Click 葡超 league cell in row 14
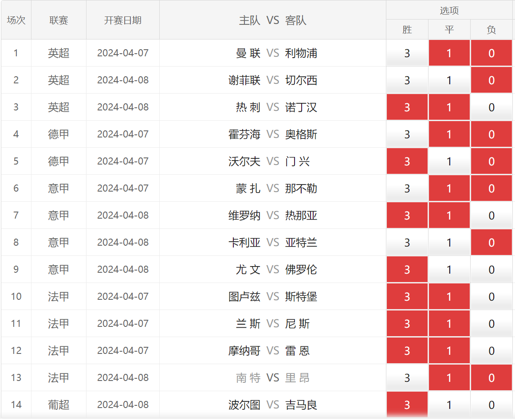This screenshot has height=420, width=515. [59, 404]
